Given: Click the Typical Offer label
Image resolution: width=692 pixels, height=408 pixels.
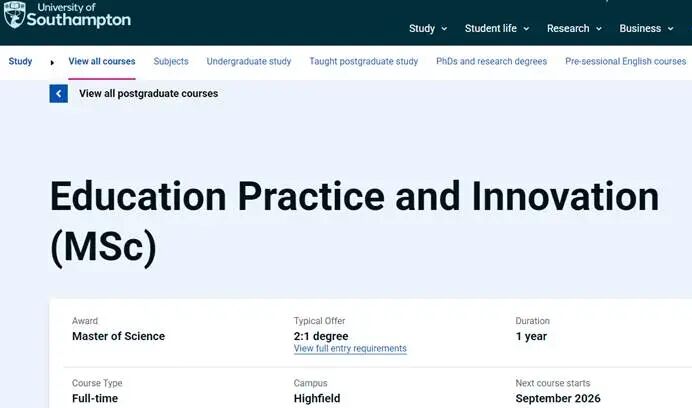Looking at the screenshot, I should pyautogui.click(x=320, y=321).
